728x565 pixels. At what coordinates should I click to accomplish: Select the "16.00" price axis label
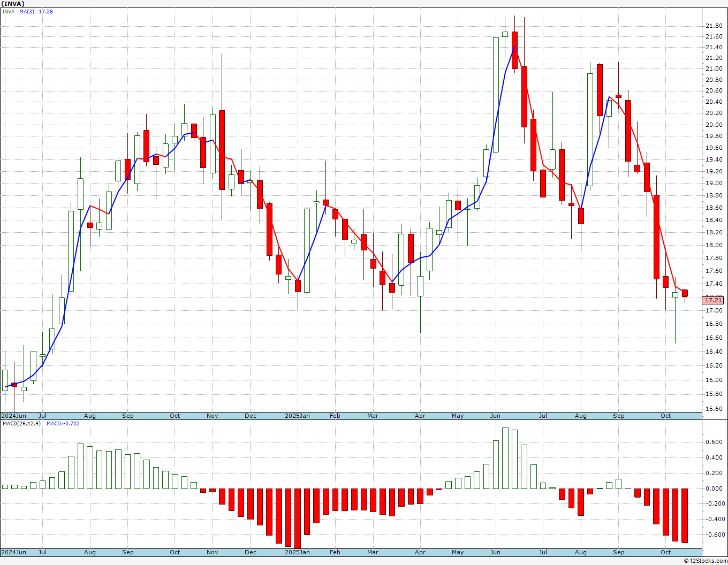click(714, 380)
